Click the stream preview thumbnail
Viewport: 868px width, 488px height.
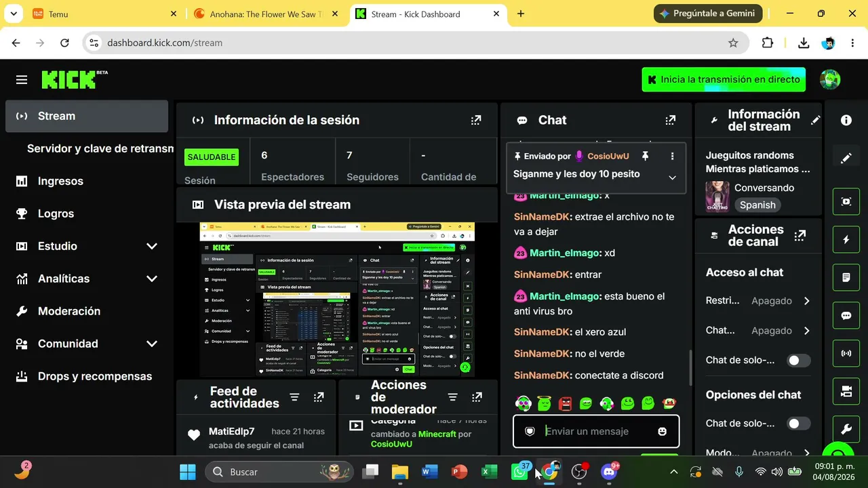337,300
